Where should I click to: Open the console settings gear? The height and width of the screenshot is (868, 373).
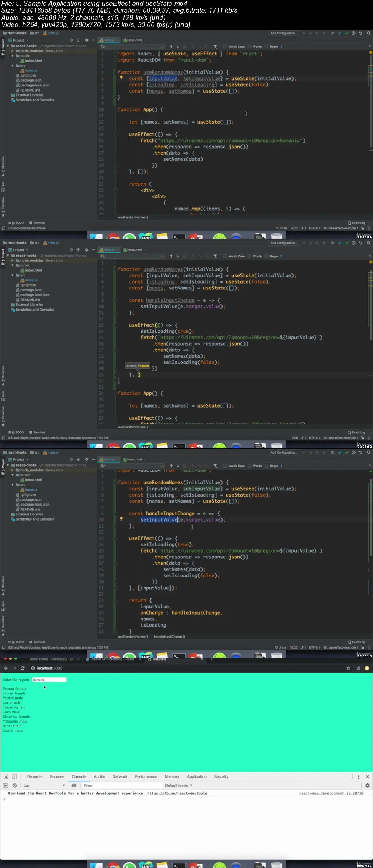click(x=367, y=786)
